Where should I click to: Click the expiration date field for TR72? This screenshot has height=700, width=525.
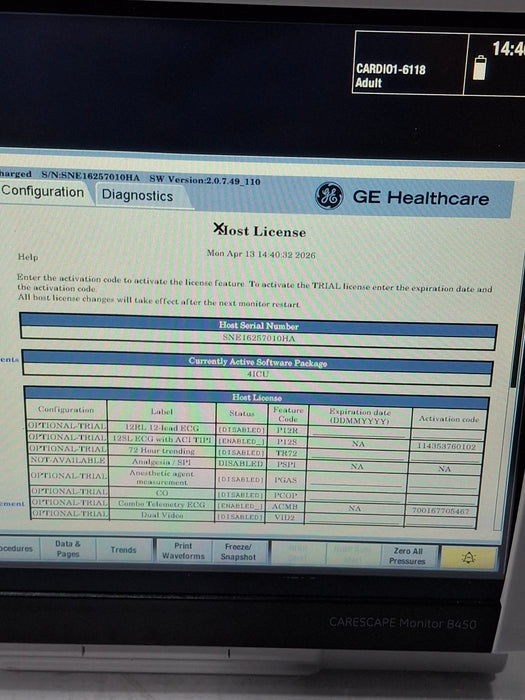pos(358,454)
